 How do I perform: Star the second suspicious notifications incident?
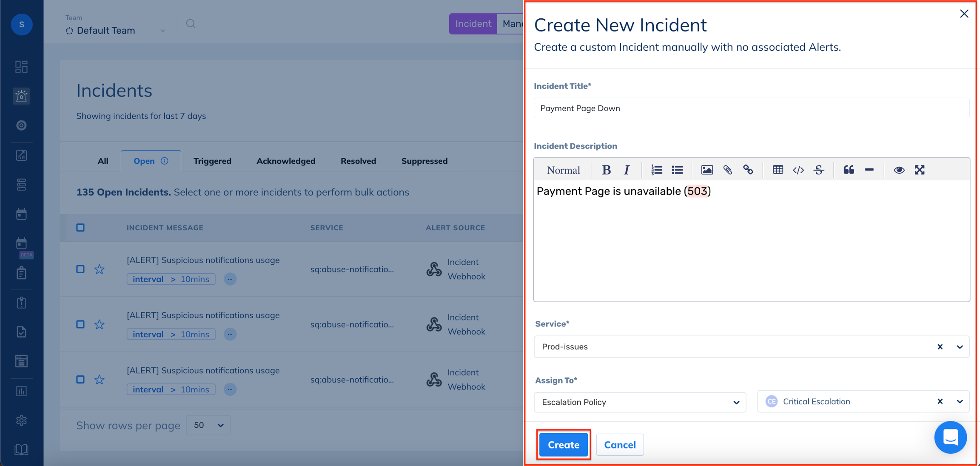point(100,325)
